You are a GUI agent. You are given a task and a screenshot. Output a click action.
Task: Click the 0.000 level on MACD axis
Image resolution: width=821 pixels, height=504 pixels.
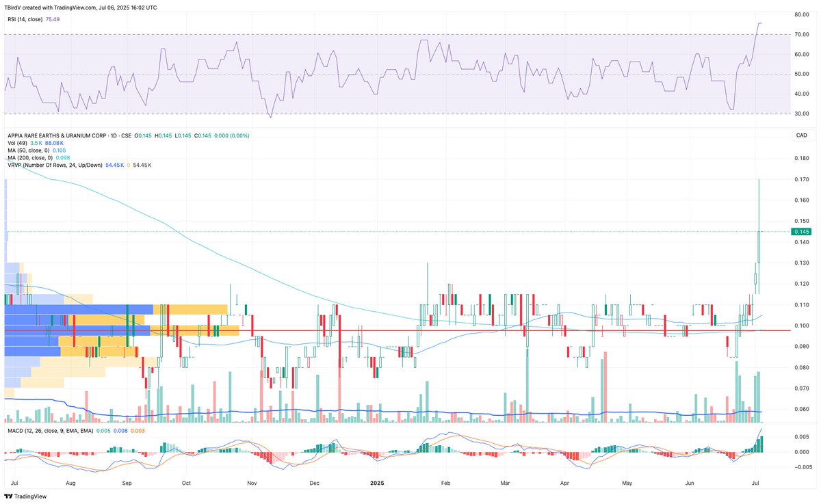(x=803, y=452)
